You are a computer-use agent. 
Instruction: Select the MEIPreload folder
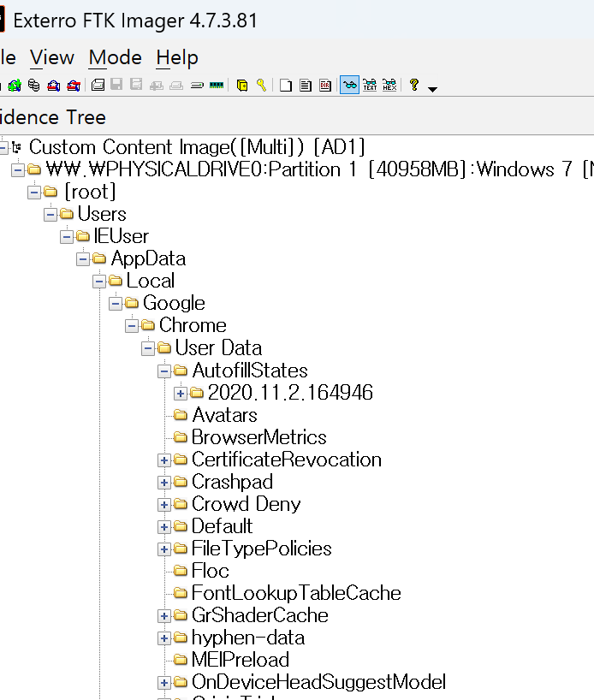coord(241,660)
